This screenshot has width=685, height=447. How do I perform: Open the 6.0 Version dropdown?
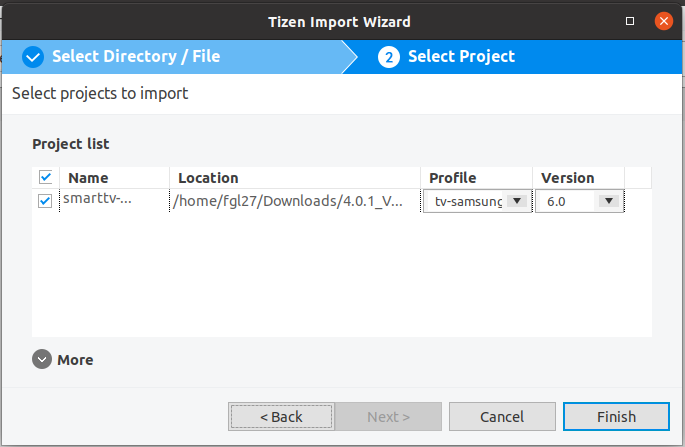tap(608, 201)
